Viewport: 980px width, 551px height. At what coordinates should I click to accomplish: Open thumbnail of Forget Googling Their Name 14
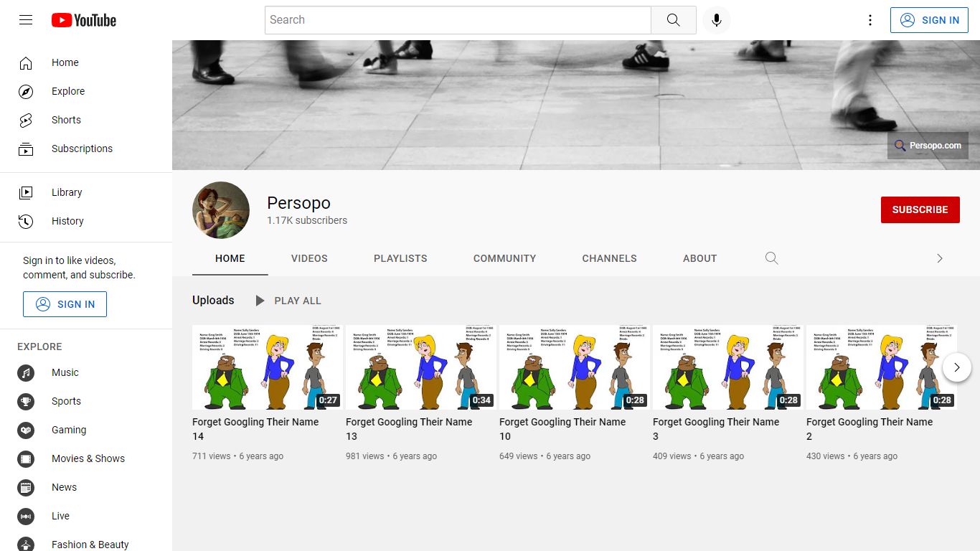(x=268, y=367)
